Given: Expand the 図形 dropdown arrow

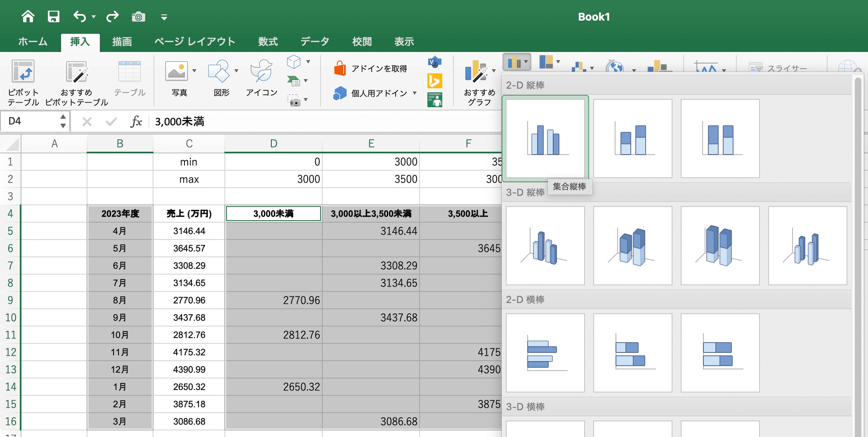Looking at the screenshot, I should pos(236,71).
